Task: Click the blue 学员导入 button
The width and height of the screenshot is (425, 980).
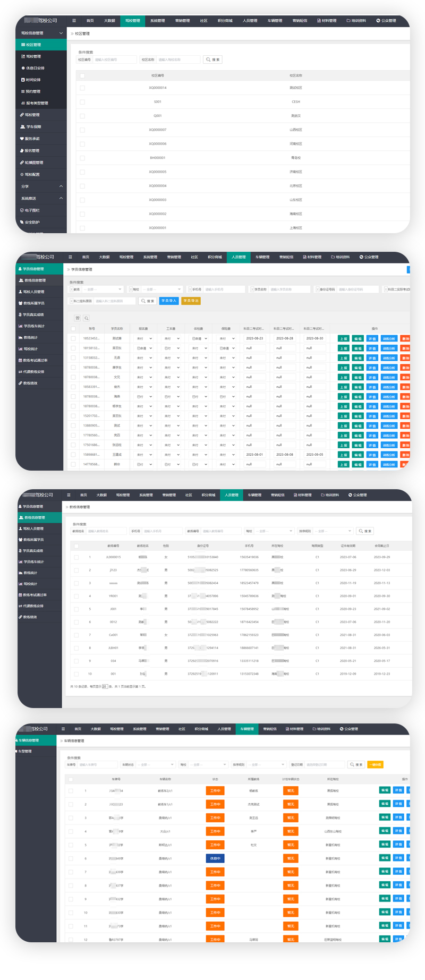Action: click(169, 301)
